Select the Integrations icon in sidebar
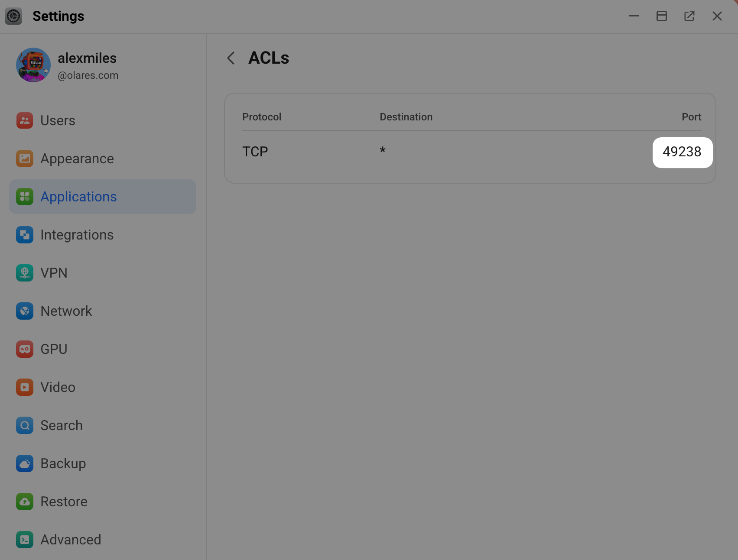This screenshot has height=560, width=738. click(x=25, y=235)
